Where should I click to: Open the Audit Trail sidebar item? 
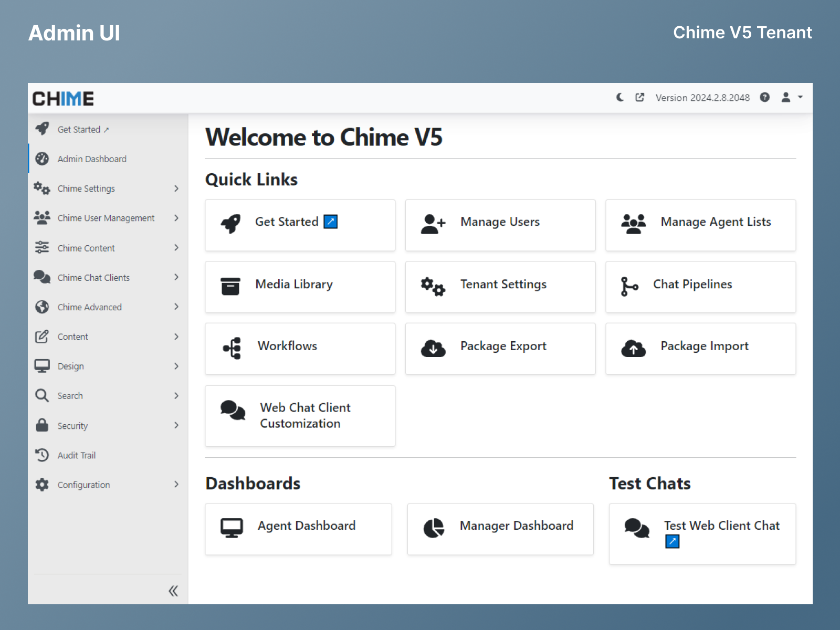point(77,455)
